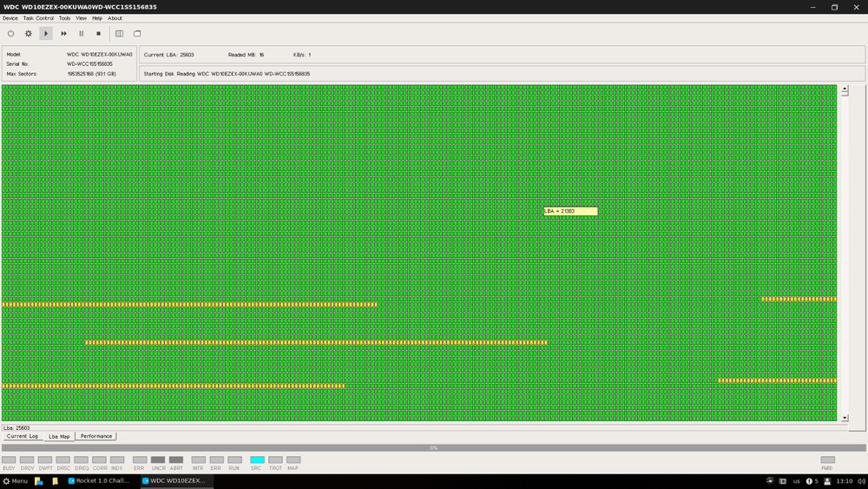
Task: Click the KB/s: 1 readout
Action: 302,55
